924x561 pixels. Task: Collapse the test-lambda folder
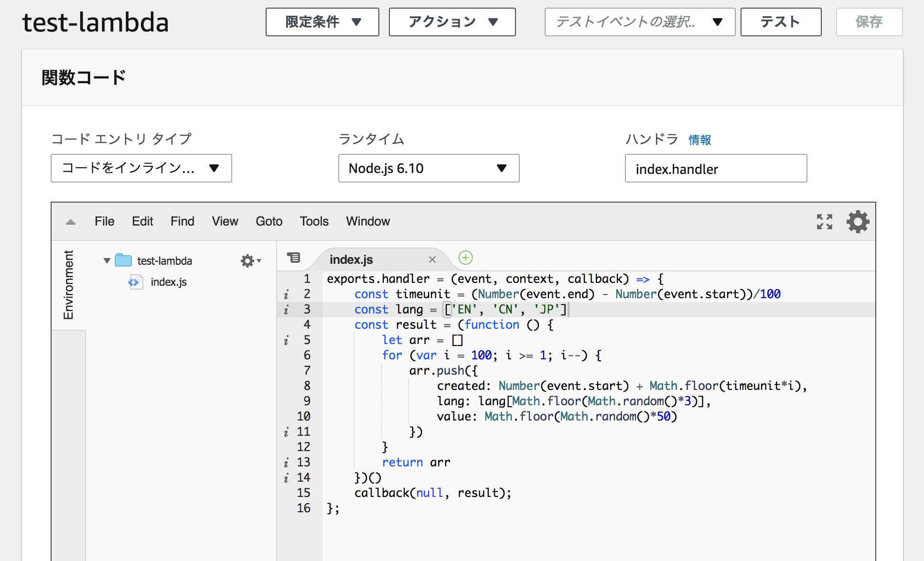point(106,260)
